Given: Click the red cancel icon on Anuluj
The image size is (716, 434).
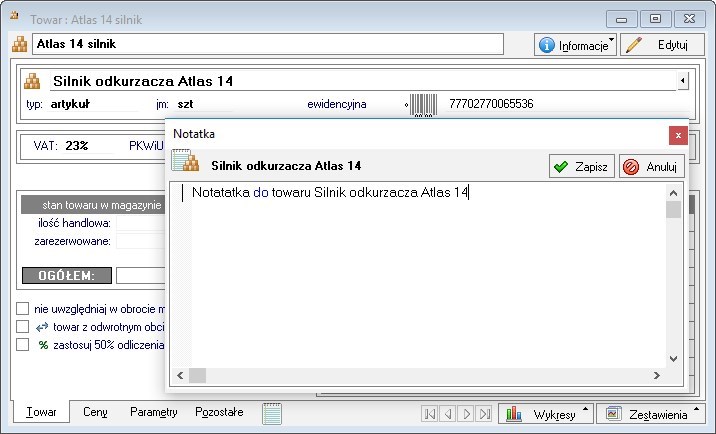Looking at the screenshot, I should (x=631, y=167).
